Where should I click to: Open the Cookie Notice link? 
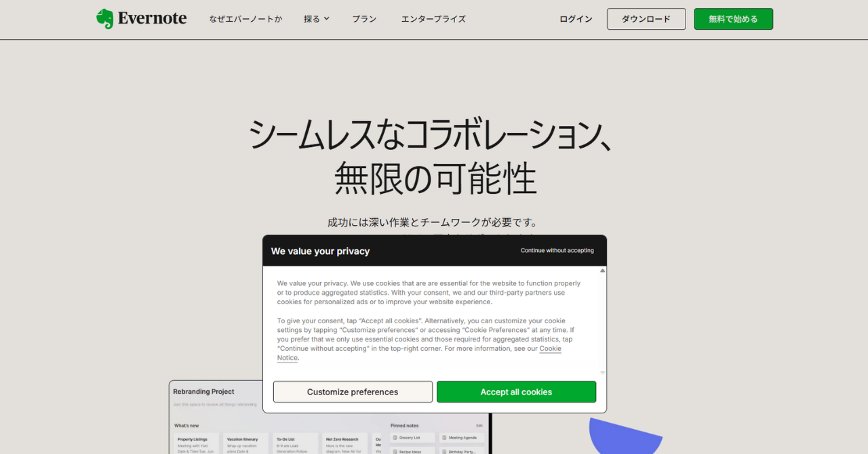(x=550, y=349)
